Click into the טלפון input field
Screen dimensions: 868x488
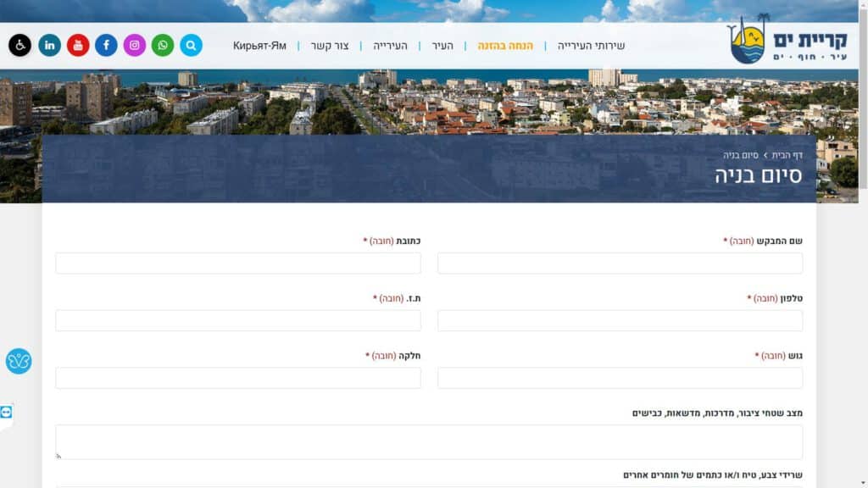(x=620, y=320)
